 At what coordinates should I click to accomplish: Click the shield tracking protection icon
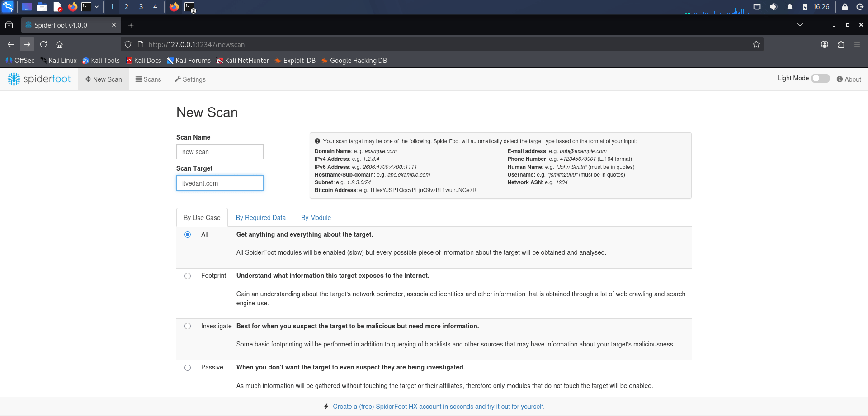[128, 44]
